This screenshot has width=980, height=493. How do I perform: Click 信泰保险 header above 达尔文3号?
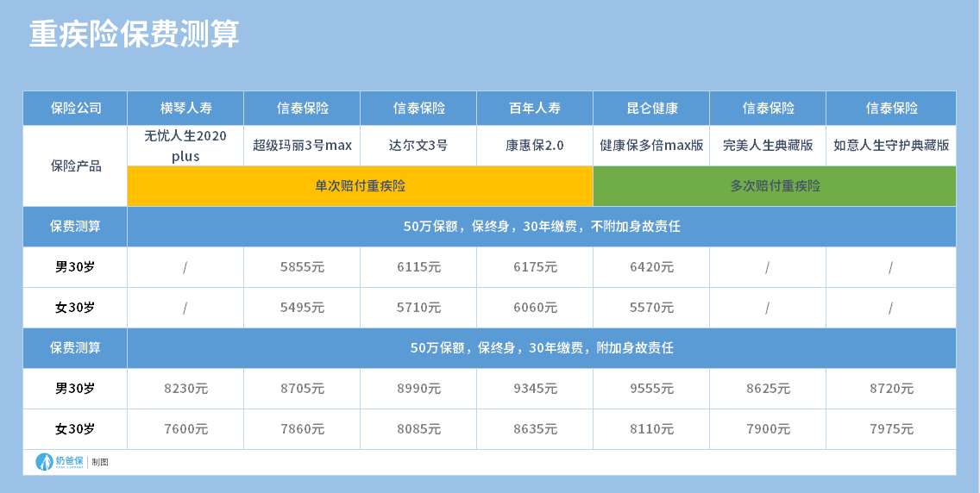tap(418, 109)
